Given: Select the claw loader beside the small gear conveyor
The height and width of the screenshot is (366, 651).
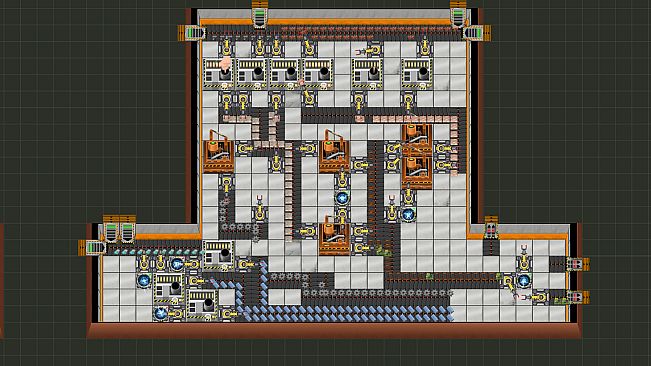Looking at the screenshot, I should [259, 209].
